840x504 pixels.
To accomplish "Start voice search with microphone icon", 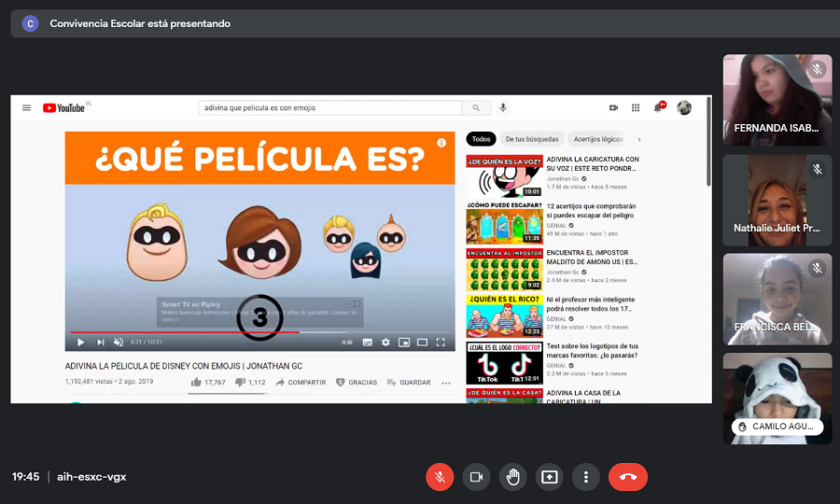I will [503, 107].
